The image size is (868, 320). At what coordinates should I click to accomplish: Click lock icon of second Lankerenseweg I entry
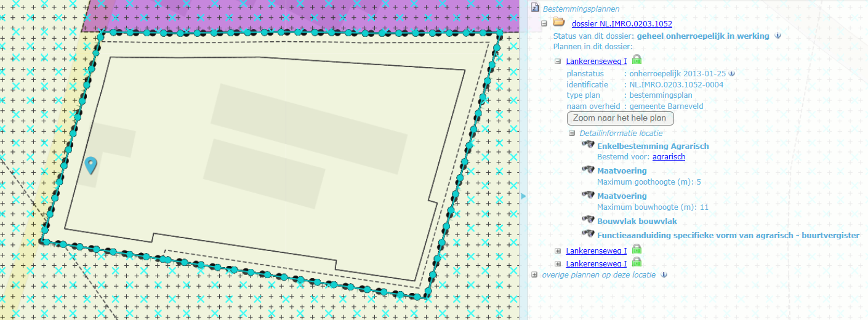(637, 249)
